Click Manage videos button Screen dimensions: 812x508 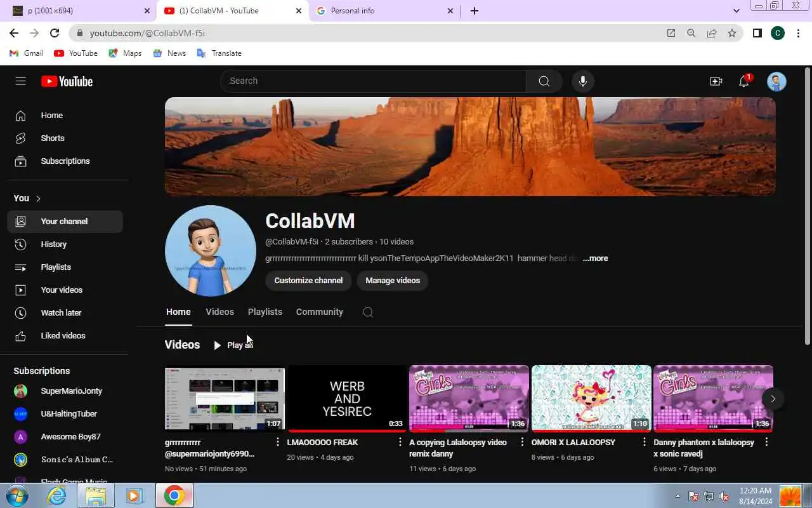click(x=393, y=281)
